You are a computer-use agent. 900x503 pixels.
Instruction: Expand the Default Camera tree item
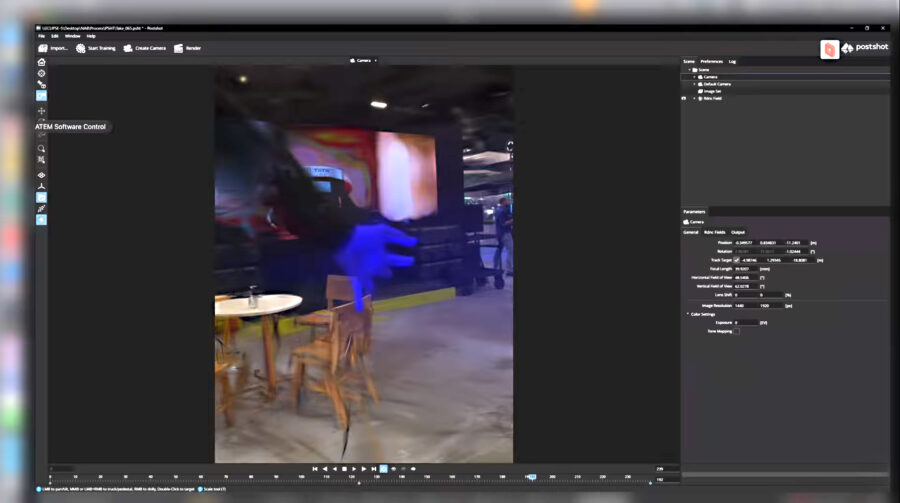coord(695,84)
